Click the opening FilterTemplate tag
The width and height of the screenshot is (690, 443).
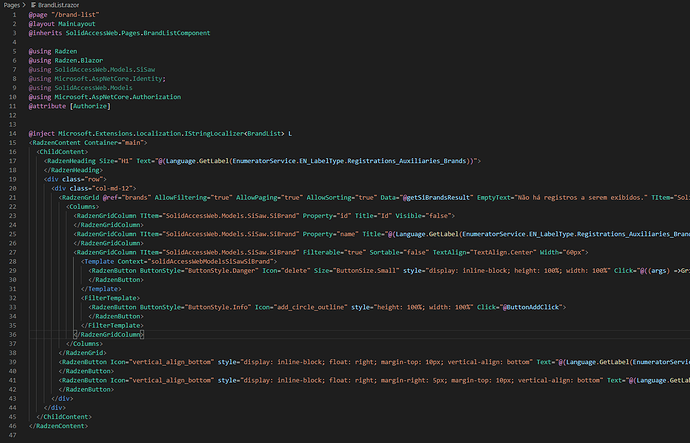(x=110, y=298)
